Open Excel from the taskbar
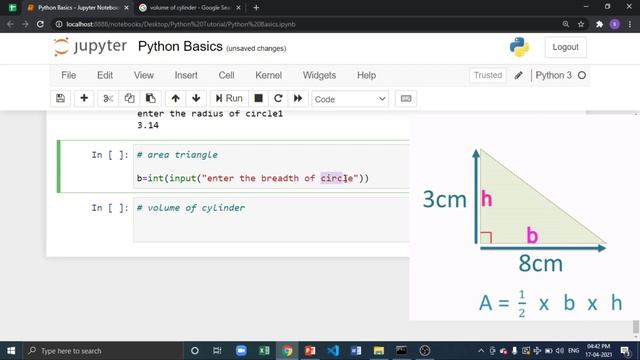This screenshot has width=640, height=360. 264,351
